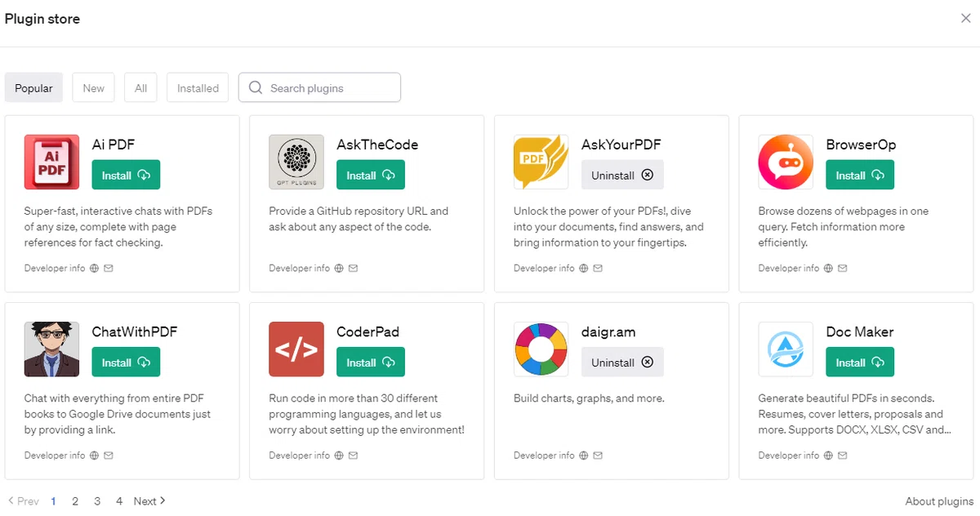Select the Popular filter tab
980x516 pixels.
click(33, 87)
